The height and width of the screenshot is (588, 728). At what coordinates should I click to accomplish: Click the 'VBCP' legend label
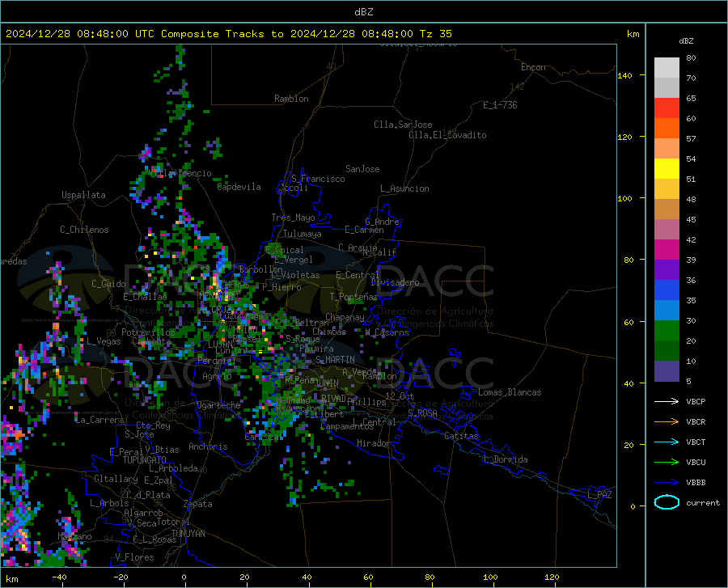pos(696,402)
